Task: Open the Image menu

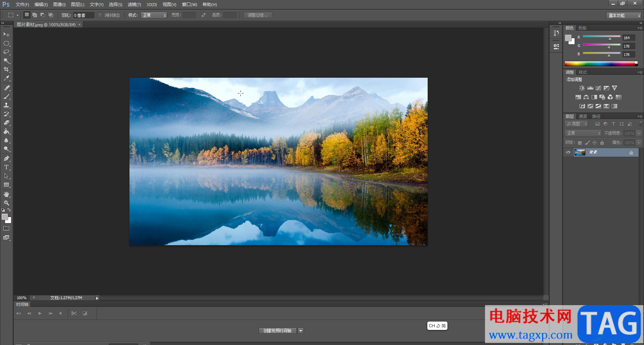Action: coord(59,5)
